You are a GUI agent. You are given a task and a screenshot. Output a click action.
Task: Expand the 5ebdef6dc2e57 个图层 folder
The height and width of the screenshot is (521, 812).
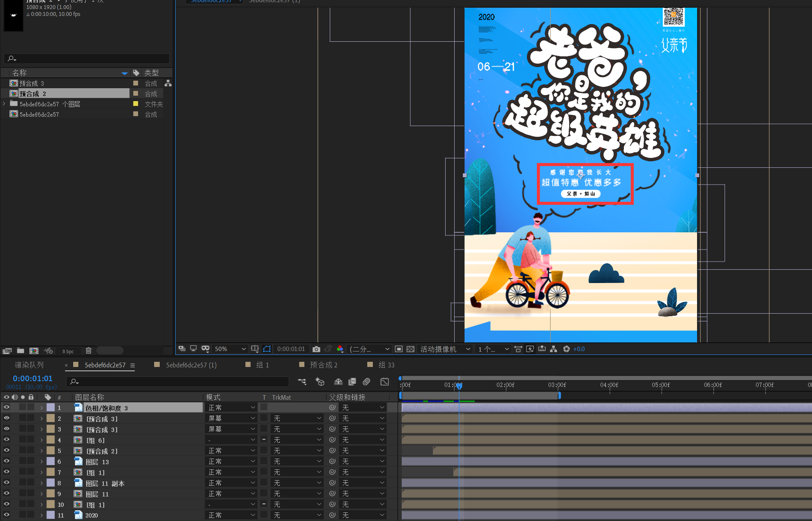4,104
